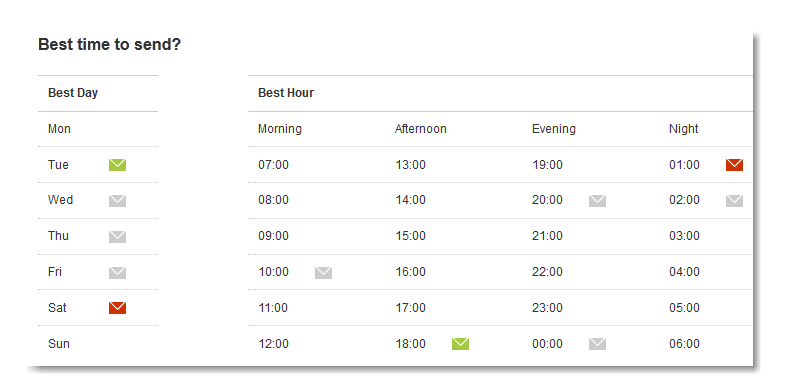Click the green envelope icon beside 18:00
Image resolution: width=785 pixels, height=391 pixels.
pyautogui.click(x=461, y=344)
